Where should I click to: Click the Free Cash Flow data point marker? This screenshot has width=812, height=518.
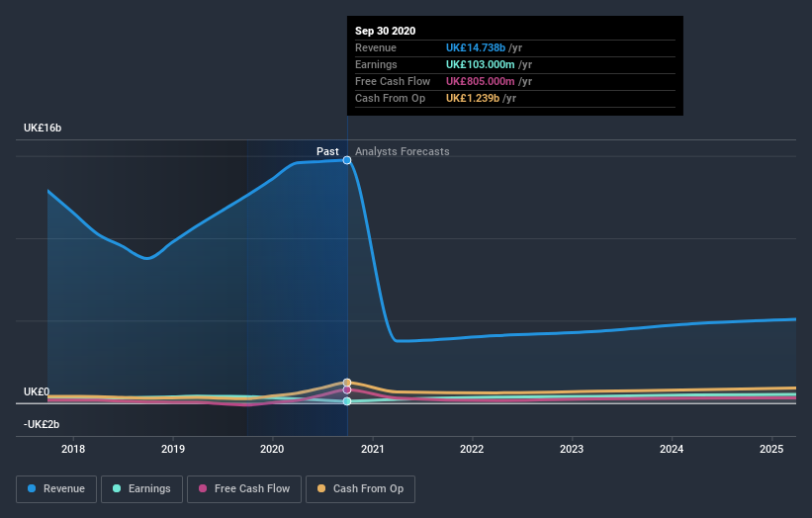coord(347,389)
